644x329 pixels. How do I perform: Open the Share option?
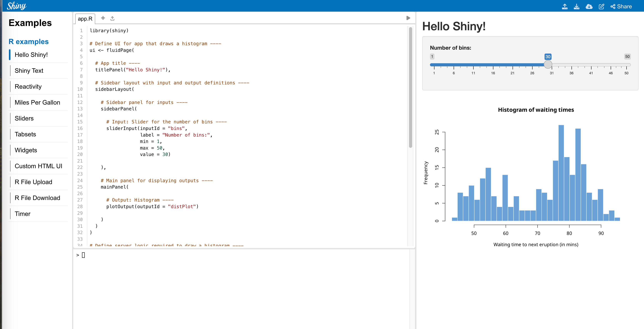pyautogui.click(x=621, y=7)
